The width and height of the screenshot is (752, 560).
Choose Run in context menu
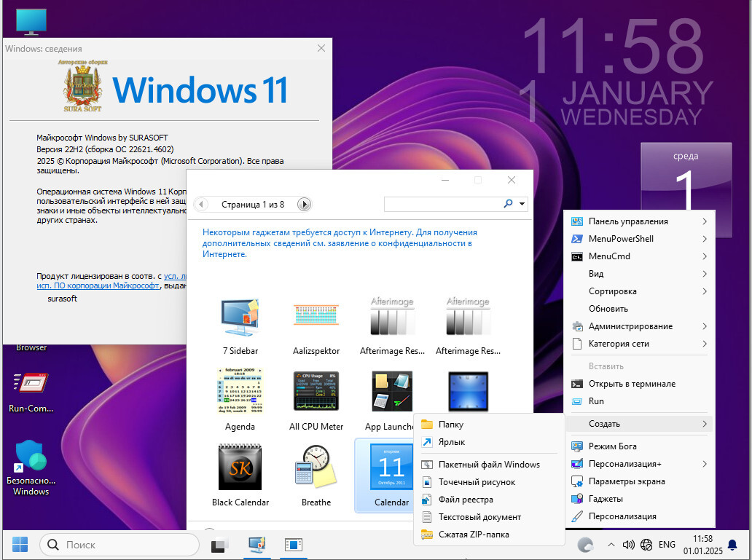(639, 401)
